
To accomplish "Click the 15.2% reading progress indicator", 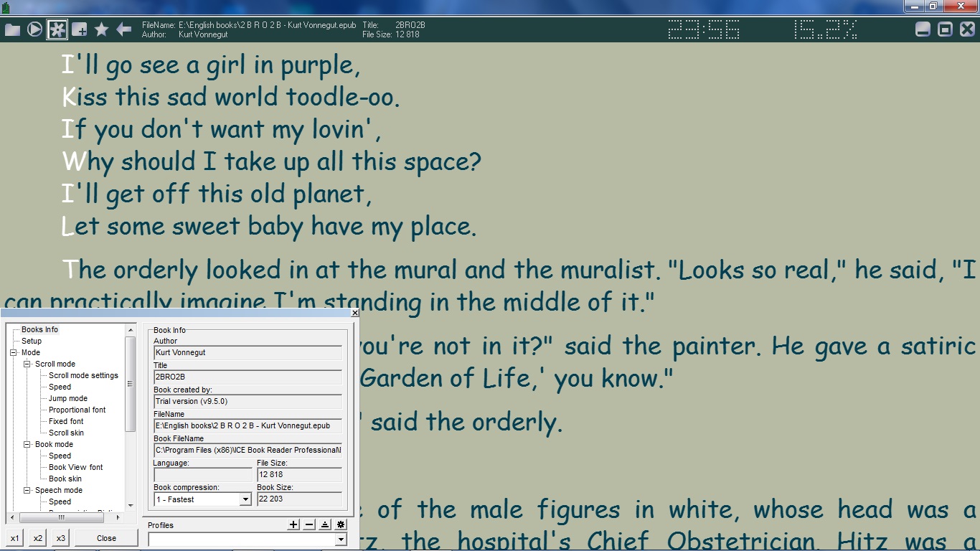I will (826, 29).
